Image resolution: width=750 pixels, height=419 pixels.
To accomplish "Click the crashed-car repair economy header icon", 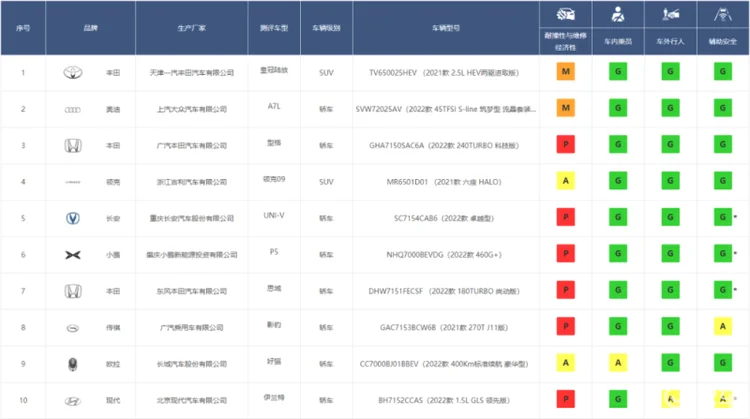I will [565, 15].
